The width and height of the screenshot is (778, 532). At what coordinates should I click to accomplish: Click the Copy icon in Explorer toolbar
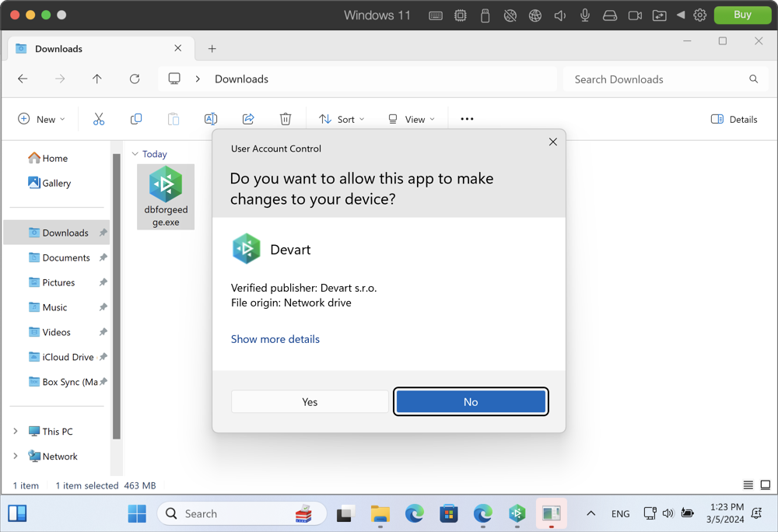(x=136, y=119)
